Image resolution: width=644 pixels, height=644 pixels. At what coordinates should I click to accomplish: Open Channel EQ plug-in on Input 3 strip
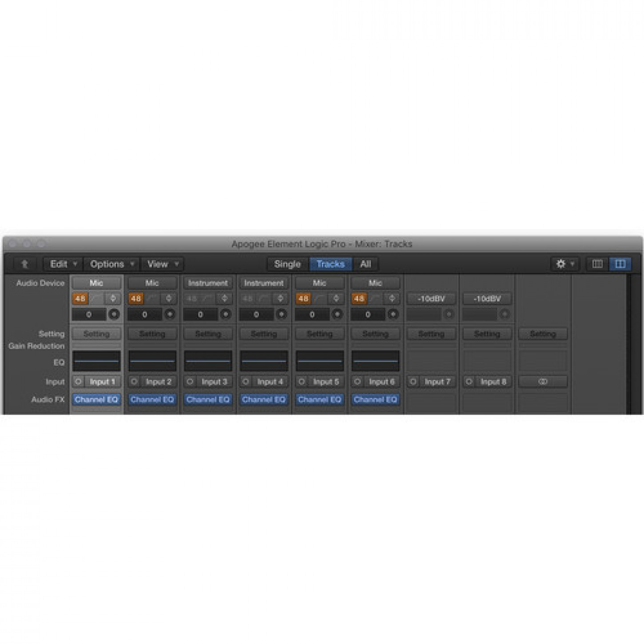[x=208, y=400]
